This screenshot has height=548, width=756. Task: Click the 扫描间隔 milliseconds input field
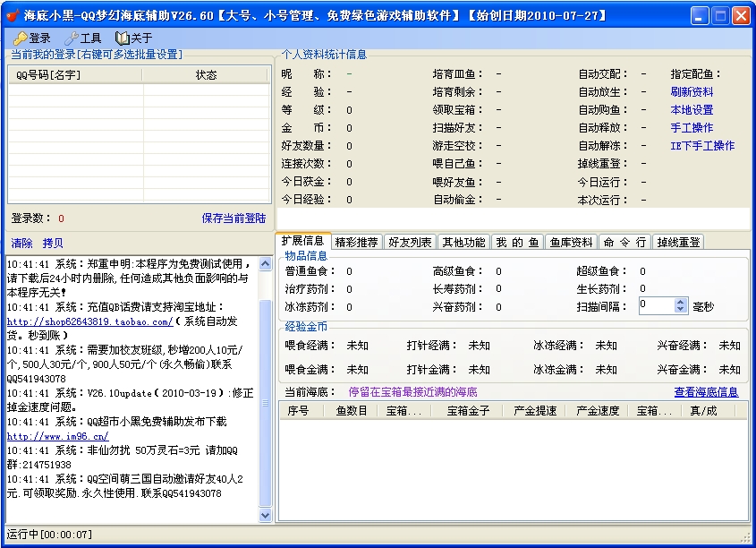point(657,306)
